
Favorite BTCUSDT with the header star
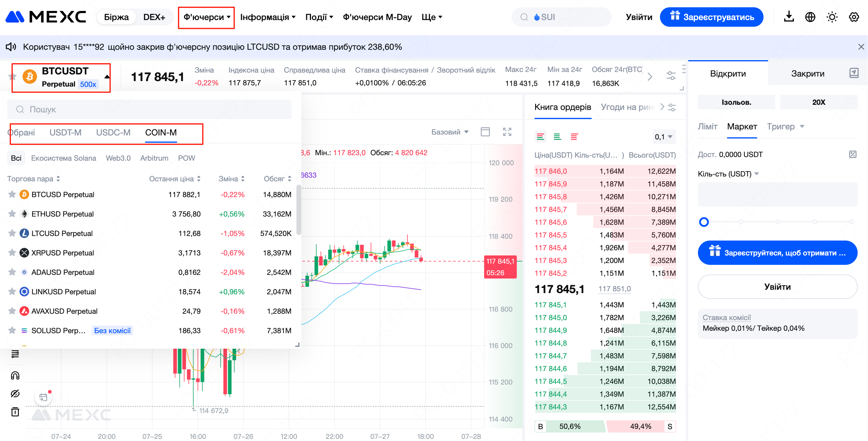[12, 77]
